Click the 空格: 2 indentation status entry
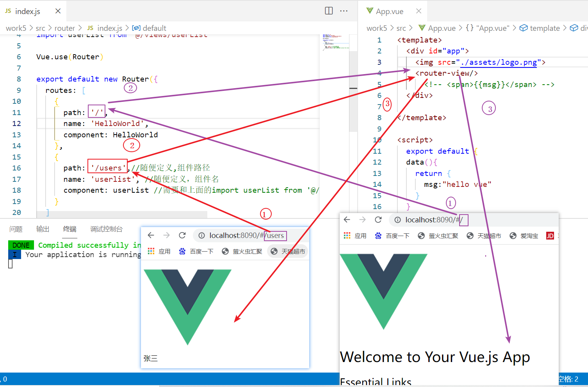The image size is (588, 387). [568, 379]
